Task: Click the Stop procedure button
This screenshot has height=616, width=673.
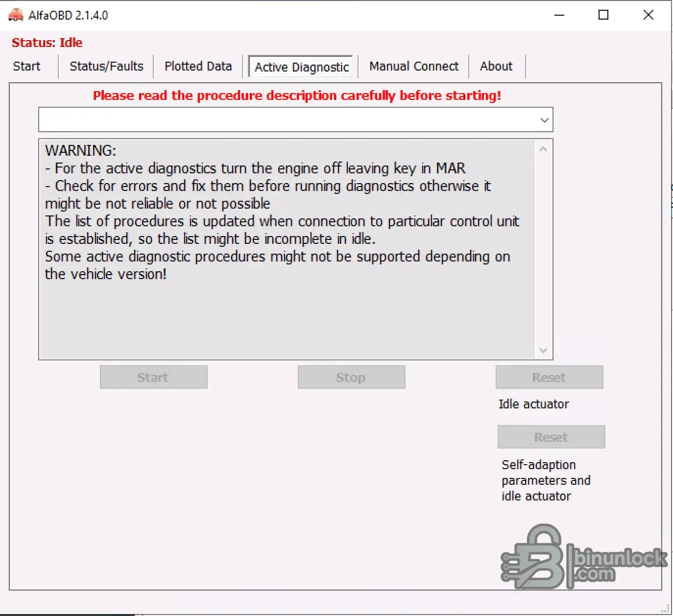Action: point(351,377)
